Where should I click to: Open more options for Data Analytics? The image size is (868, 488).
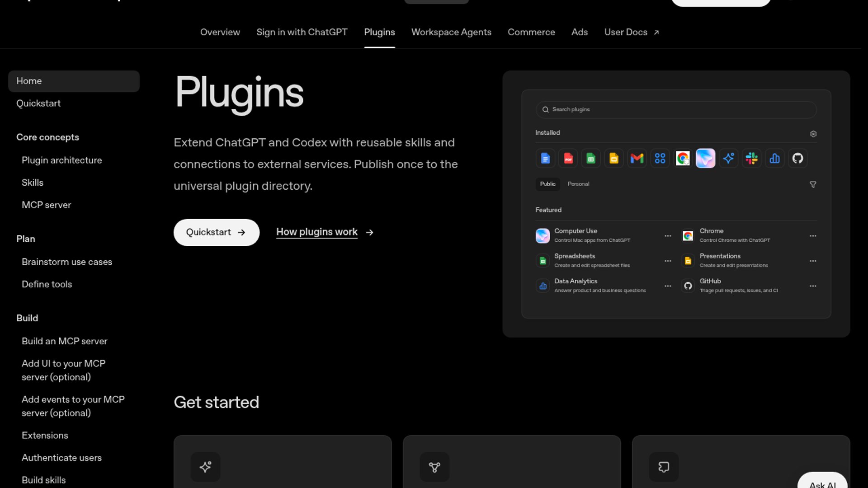click(668, 286)
